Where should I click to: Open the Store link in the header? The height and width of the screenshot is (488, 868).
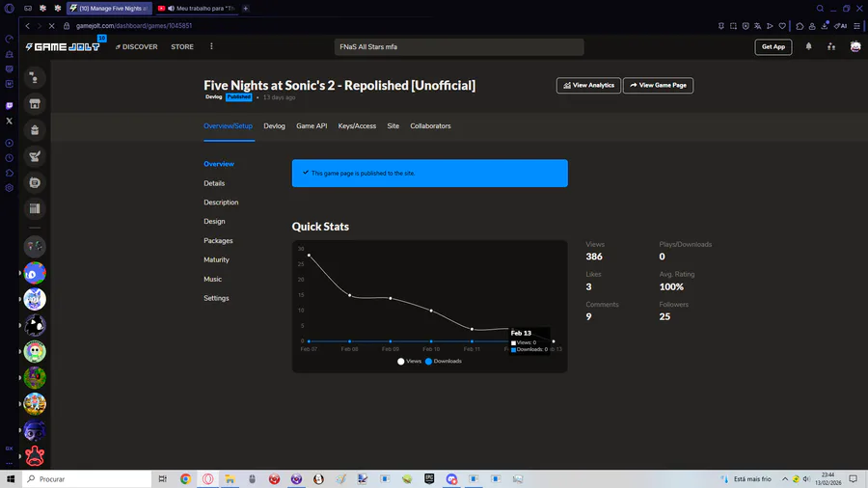(x=182, y=47)
